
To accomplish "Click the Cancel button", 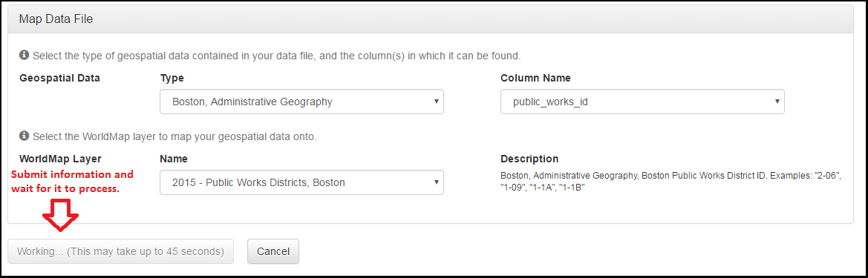I will click(x=273, y=251).
